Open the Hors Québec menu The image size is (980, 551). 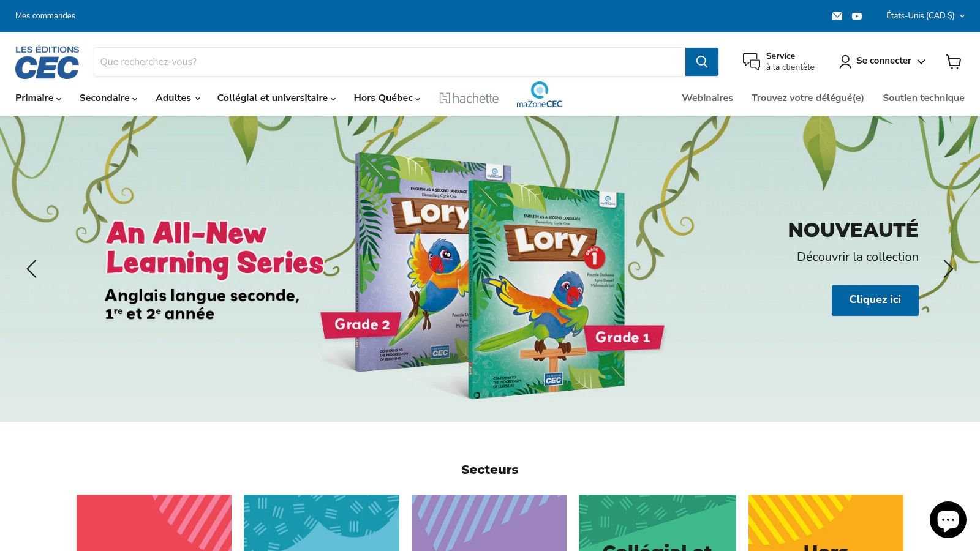pyautogui.click(x=386, y=98)
